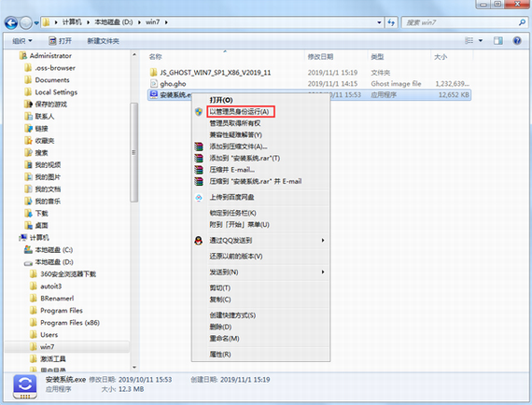Choose 管理员取得所有权 menu entry
The height and width of the screenshot is (405, 532).
pos(235,123)
